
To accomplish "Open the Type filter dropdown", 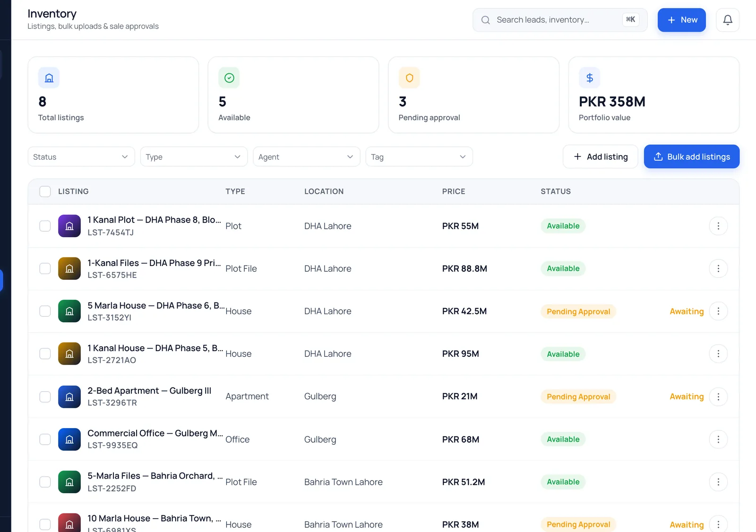I will point(194,157).
